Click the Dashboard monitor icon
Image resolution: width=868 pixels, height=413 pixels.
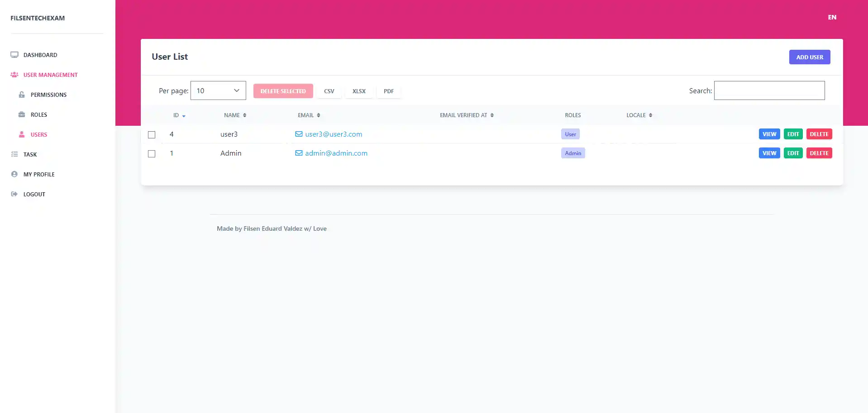point(14,55)
